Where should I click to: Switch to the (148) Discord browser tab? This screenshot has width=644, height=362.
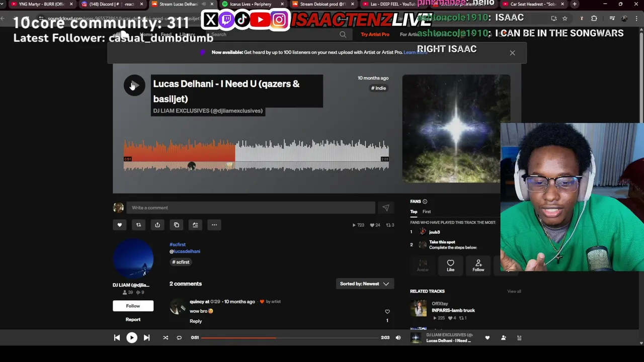(112, 4)
